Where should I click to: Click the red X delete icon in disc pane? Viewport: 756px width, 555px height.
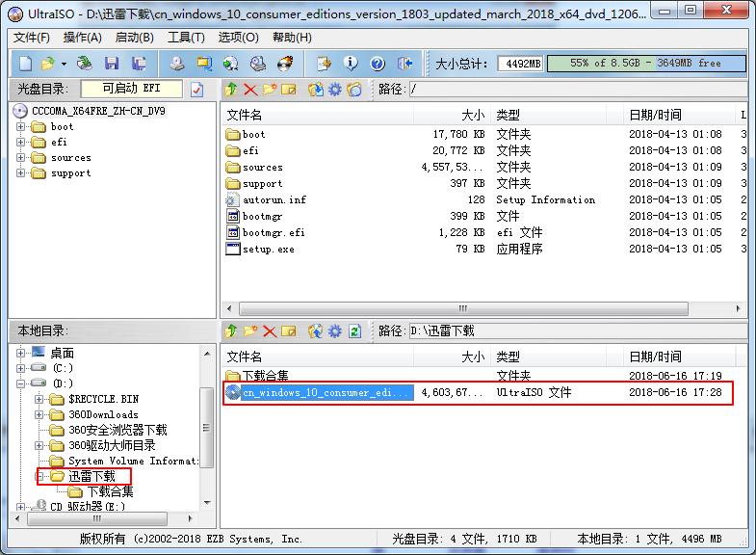point(250,90)
